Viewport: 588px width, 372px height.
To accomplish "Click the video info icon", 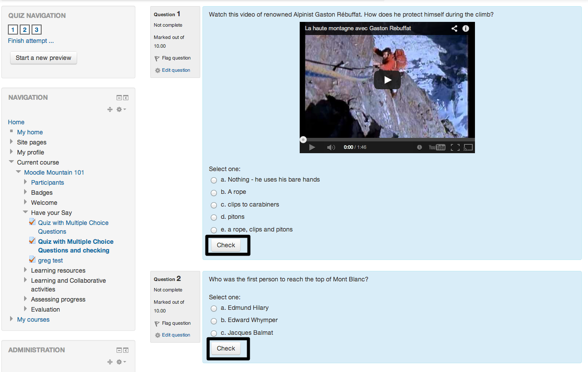I will point(466,28).
